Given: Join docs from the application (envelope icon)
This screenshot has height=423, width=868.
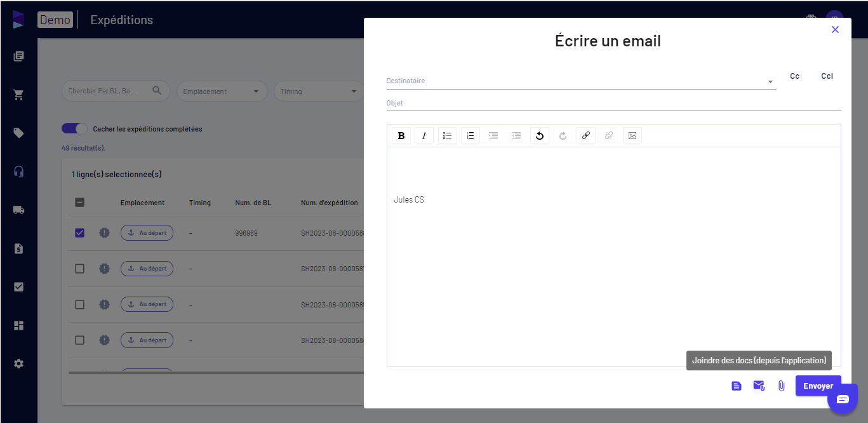Looking at the screenshot, I should click(759, 386).
